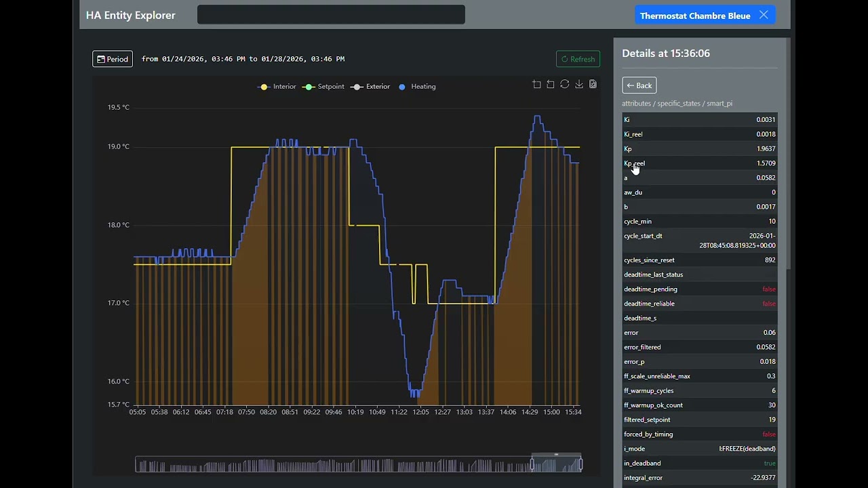Download the chart as an image
The height and width of the screenshot is (488, 868).
tap(578, 84)
